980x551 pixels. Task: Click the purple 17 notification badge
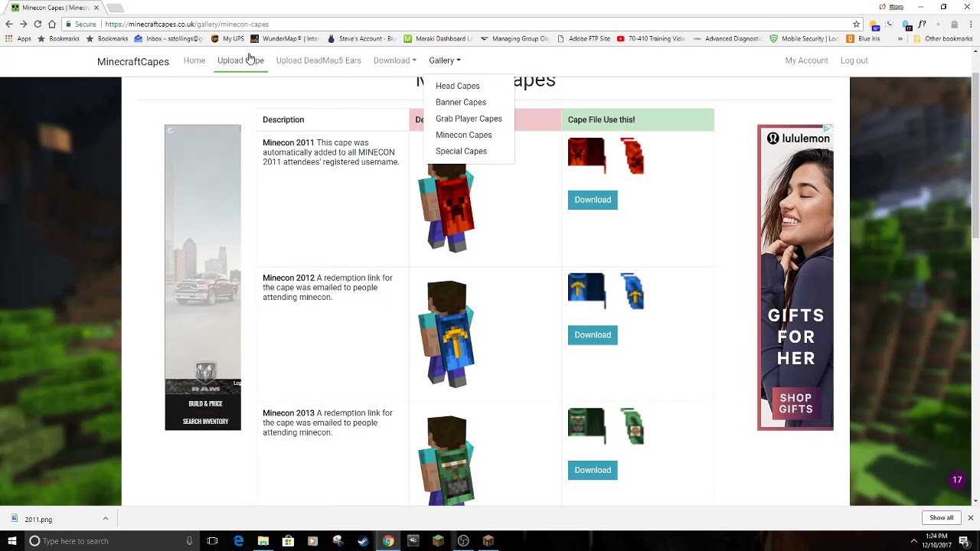point(957,480)
